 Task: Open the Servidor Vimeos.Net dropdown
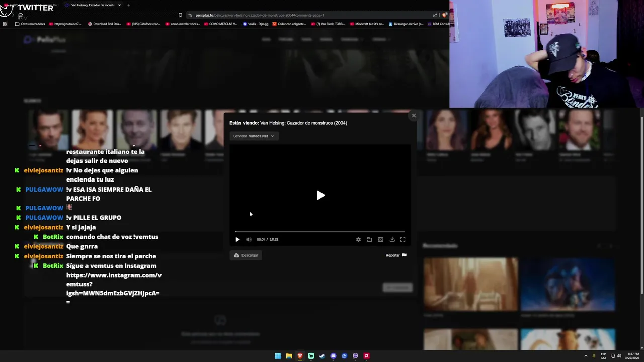click(254, 136)
